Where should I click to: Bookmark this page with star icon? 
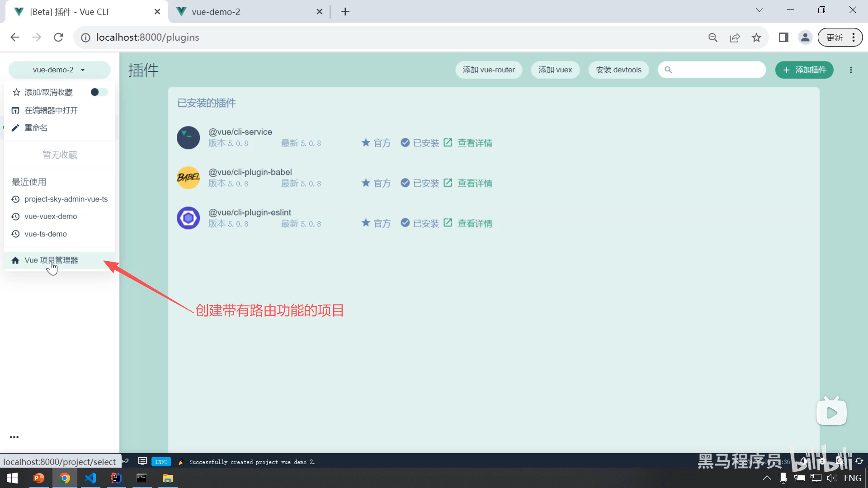pos(756,38)
